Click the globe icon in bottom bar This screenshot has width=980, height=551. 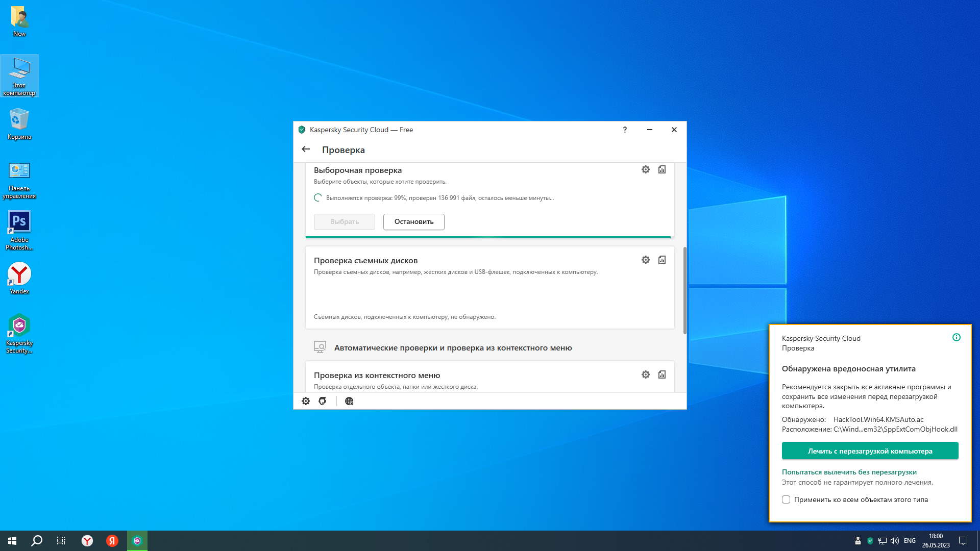349,401
